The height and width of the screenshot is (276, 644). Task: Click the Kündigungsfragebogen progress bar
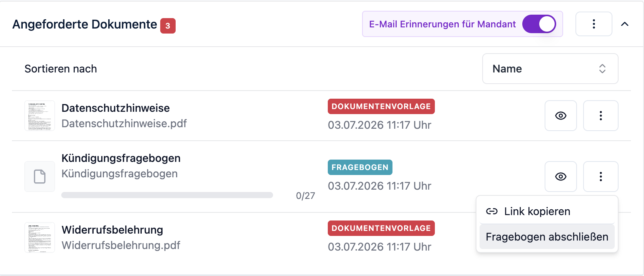(167, 195)
